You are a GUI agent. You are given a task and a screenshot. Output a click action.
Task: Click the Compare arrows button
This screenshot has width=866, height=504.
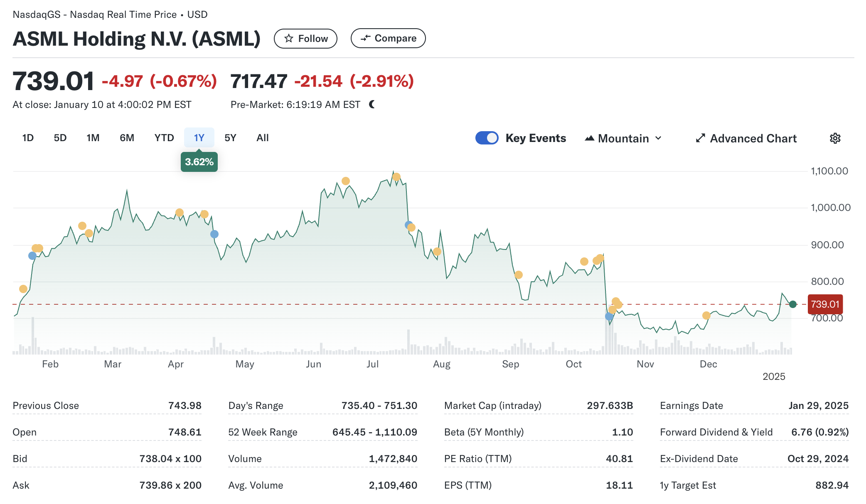point(388,38)
